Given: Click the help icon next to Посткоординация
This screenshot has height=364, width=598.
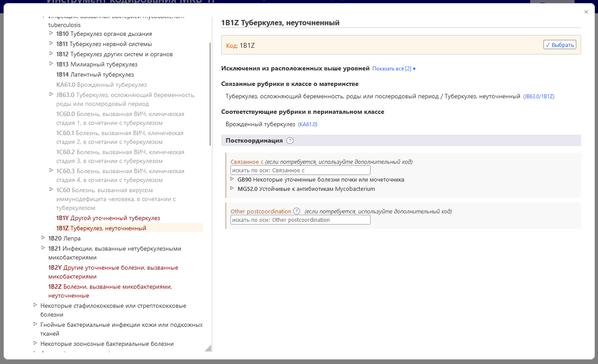Looking at the screenshot, I should 290,141.
